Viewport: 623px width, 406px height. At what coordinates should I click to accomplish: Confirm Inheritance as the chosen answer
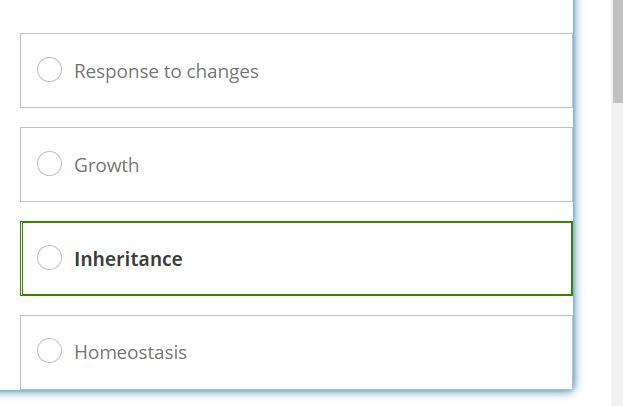pyautogui.click(x=49, y=258)
